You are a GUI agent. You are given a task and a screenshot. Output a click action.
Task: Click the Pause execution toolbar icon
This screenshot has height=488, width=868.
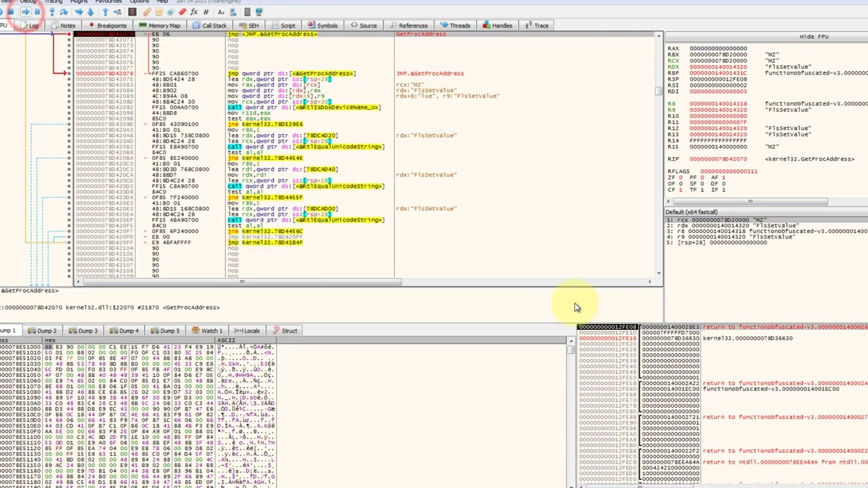(x=37, y=12)
